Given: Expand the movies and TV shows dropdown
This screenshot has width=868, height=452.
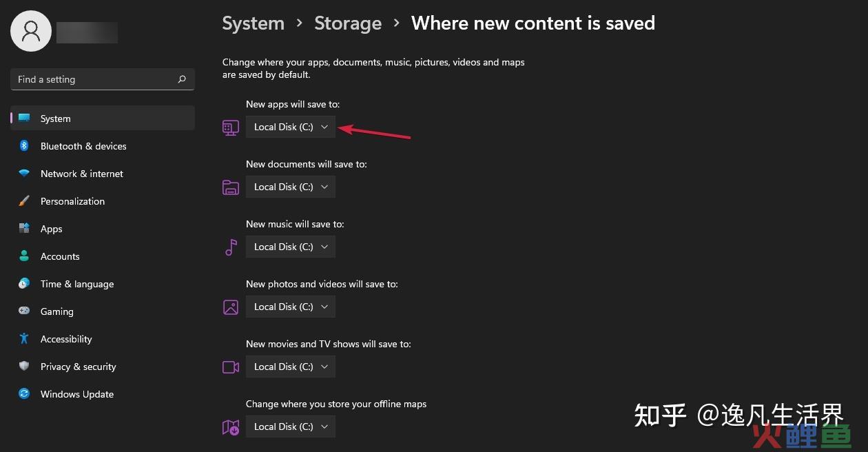Looking at the screenshot, I should [x=291, y=367].
